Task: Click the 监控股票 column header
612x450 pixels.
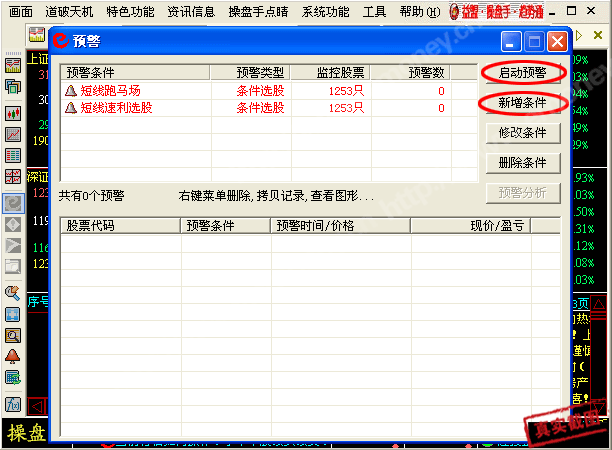Action: point(340,72)
